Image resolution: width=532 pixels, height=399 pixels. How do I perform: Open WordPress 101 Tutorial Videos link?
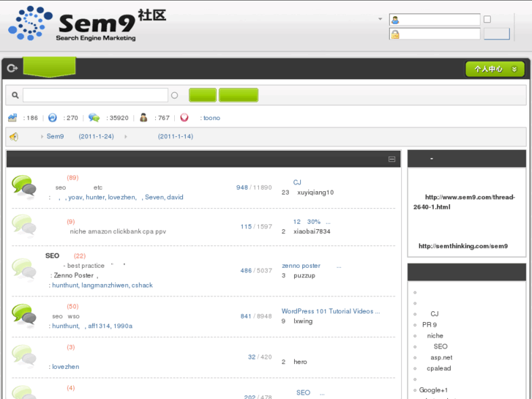pos(331,311)
